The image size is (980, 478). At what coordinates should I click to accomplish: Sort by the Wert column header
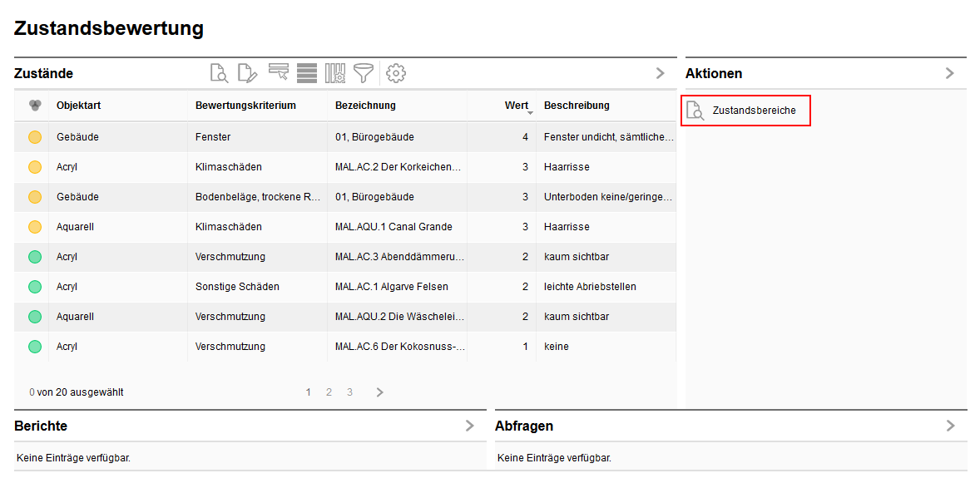tap(516, 106)
